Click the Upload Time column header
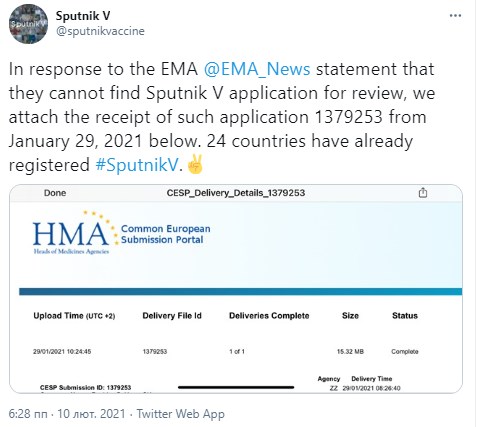477x427 pixels. [x=74, y=316]
